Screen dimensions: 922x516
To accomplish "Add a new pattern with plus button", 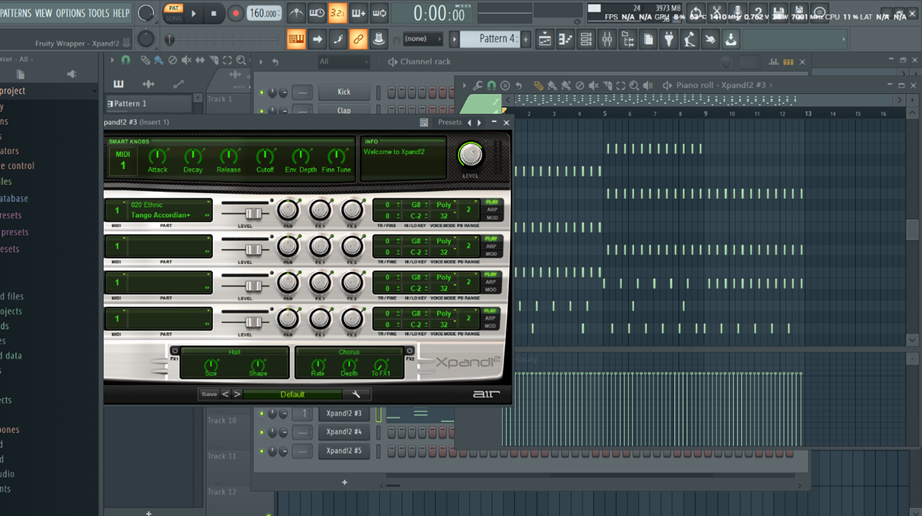I will point(526,39).
